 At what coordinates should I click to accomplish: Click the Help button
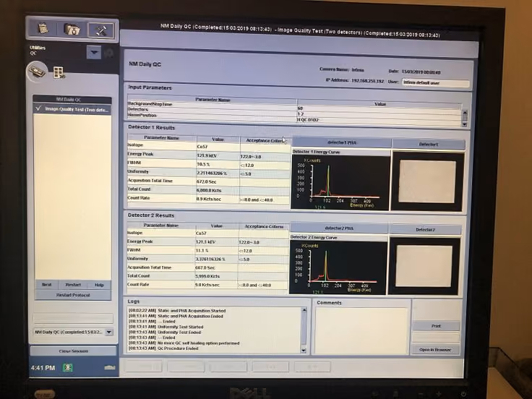point(99,285)
